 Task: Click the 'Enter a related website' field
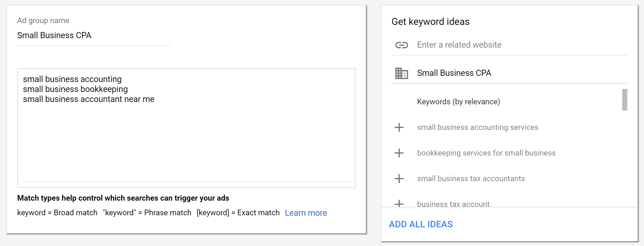[520, 45]
